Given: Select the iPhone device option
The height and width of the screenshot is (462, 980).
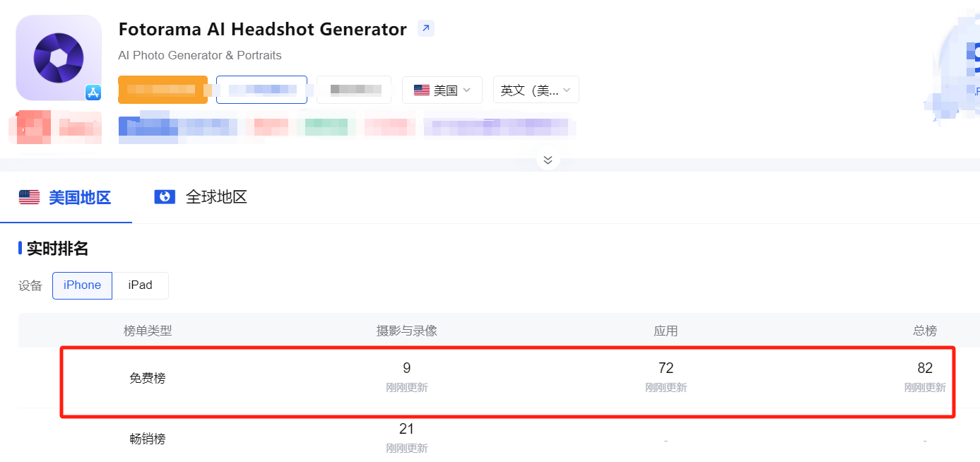Looking at the screenshot, I should tap(82, 285).
